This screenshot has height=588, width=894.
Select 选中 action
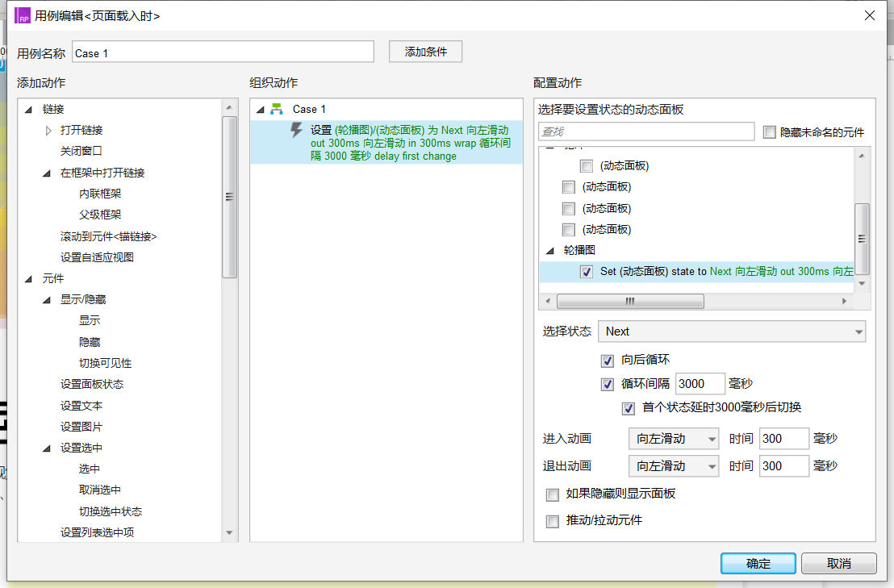(x=90, y=469)
